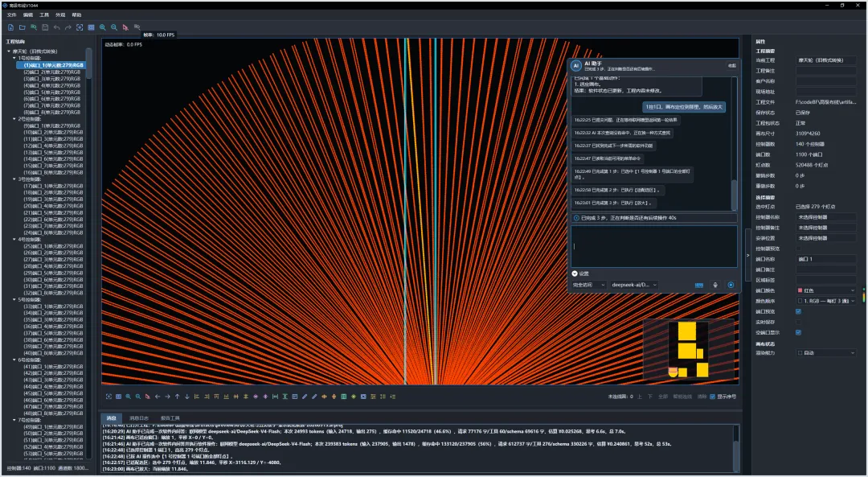Screen dimensions: 868x477
Task: Click the redo arrow in the toolbar
Action: coord(68,27)
